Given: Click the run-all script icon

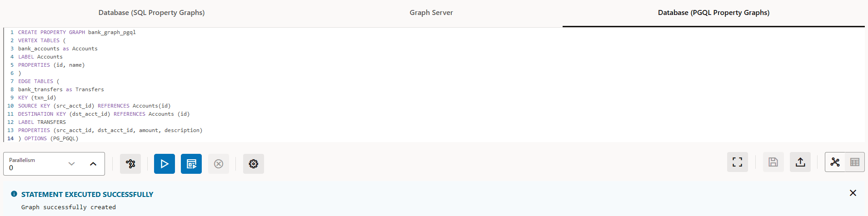Looking at the screenshot, I should click(x=191, y=164).
